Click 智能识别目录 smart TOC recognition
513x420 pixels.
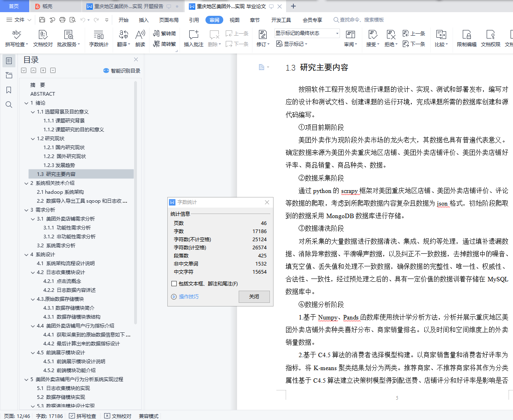click(122, 71)
